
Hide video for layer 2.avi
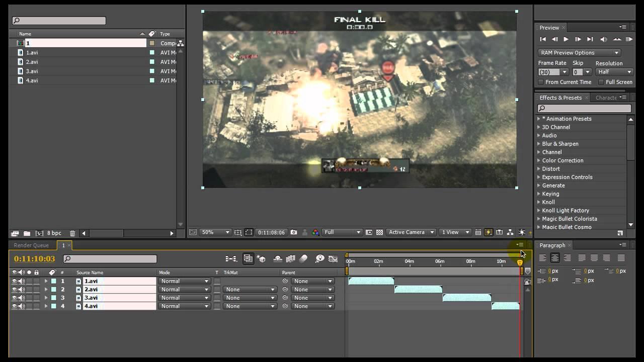point(15,290)
